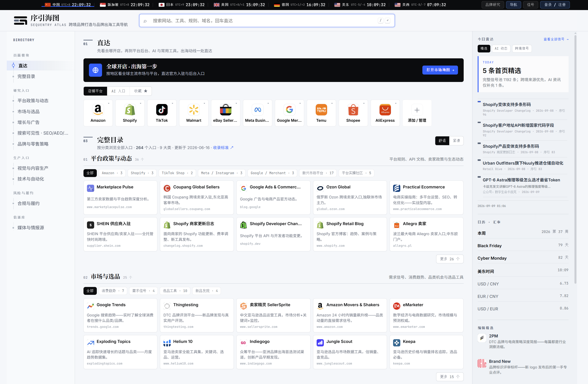The height and width of the screenshot is (384, 588).
Task: Expand 更多 26 个 in platform policy section
Action: click(450, 259)
